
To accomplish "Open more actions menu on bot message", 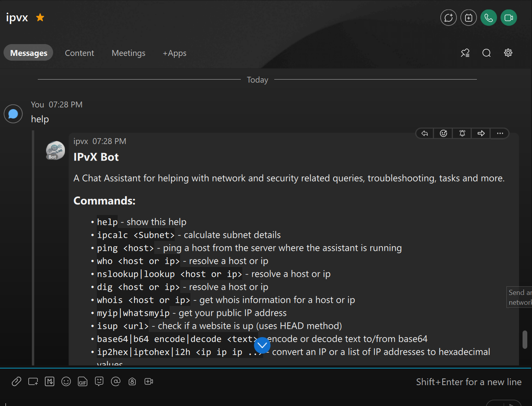I will click(500, 133).
